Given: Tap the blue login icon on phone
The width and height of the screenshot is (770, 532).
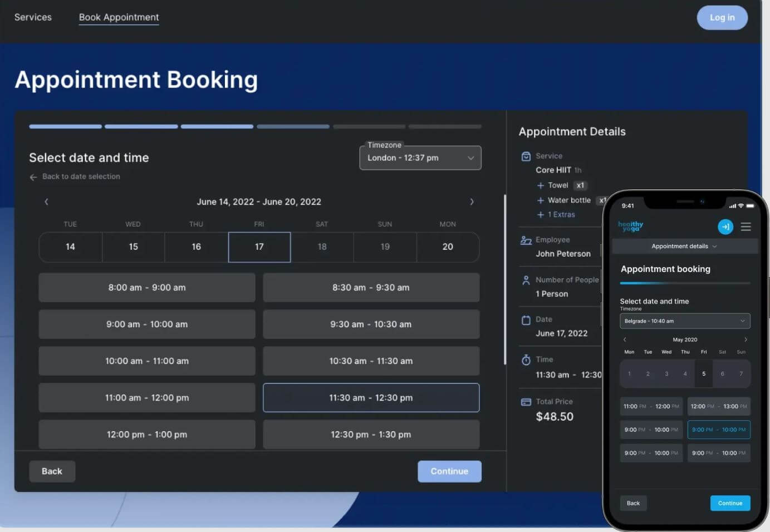Looking at the screenshot, I should click(x=725, y=226).
